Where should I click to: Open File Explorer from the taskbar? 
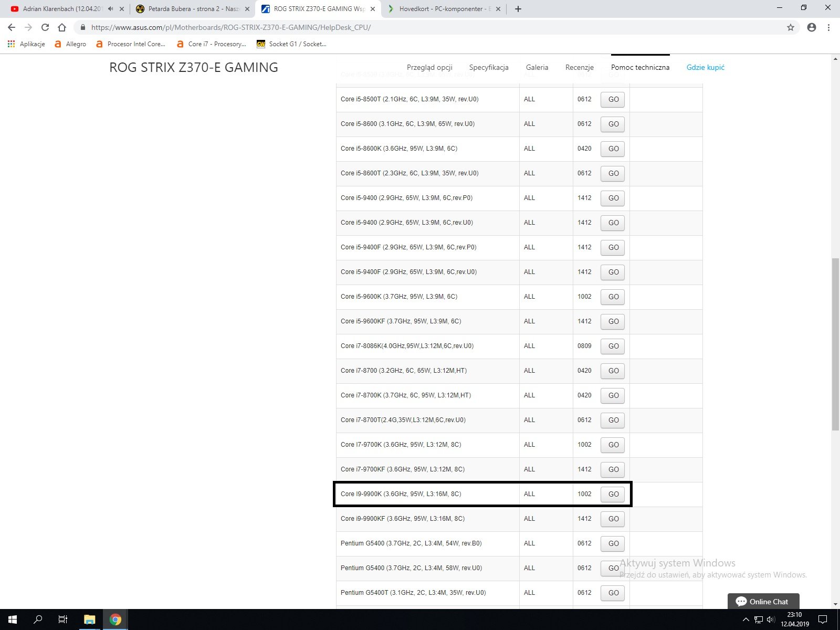tap(90, 619)
